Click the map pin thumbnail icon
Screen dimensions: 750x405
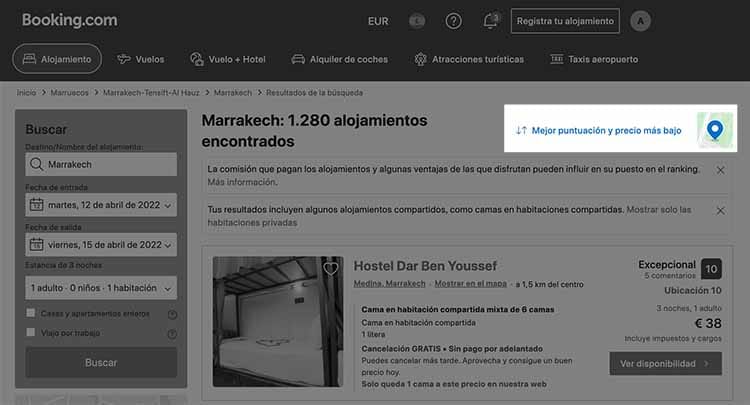point(714,130)
